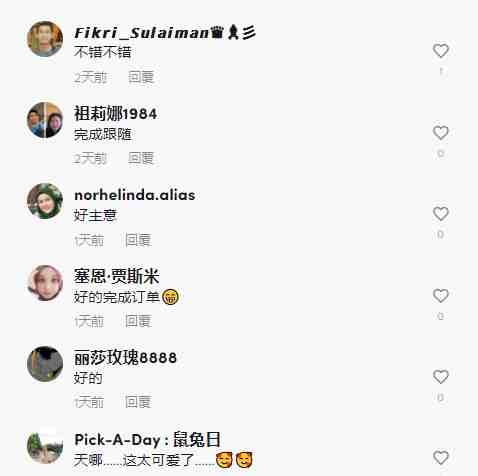Open the norhelinda.alias username link

[135, 195]
